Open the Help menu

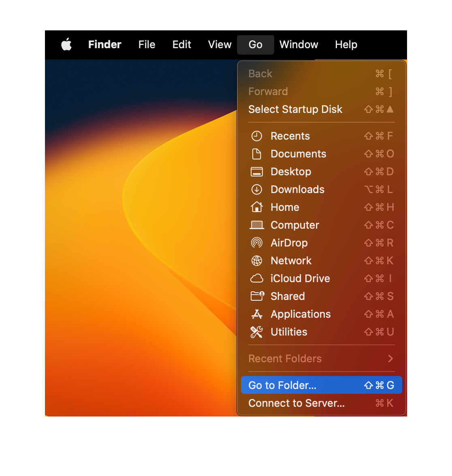[346, 45]
